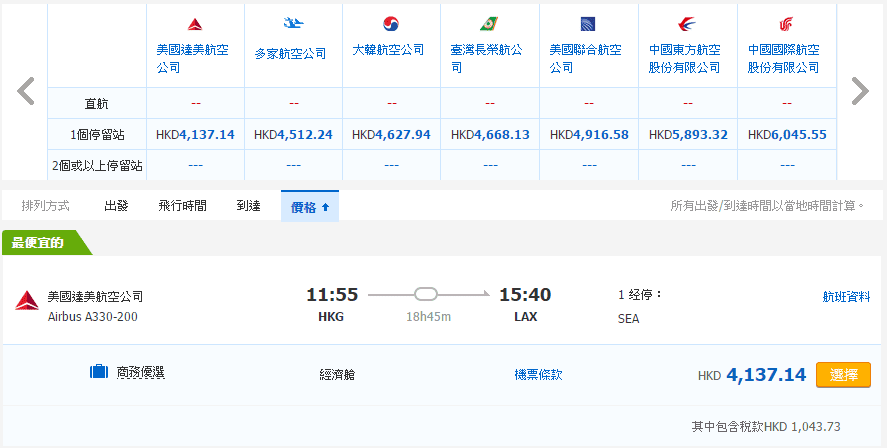Click the briefcase icon beside 商務優選
The image size is (887, 448).
[x=98, y=372]
